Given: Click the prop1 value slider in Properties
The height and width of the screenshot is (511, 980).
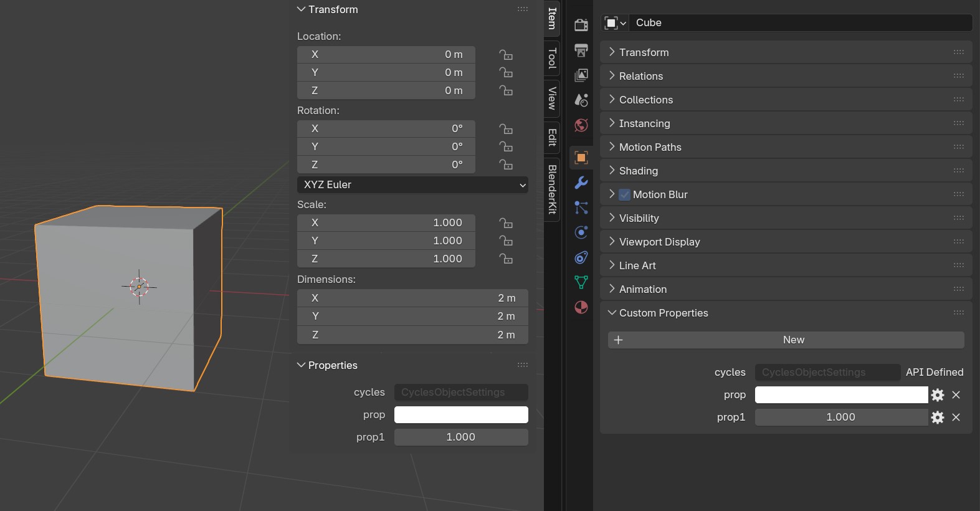Looking at the screenshot, I should coord(461,437).
